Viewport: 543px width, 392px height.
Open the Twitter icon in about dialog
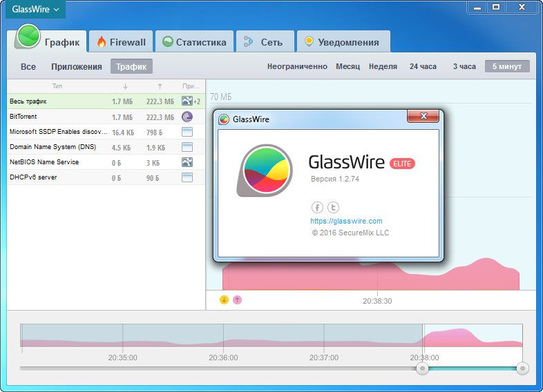[333, 207]
